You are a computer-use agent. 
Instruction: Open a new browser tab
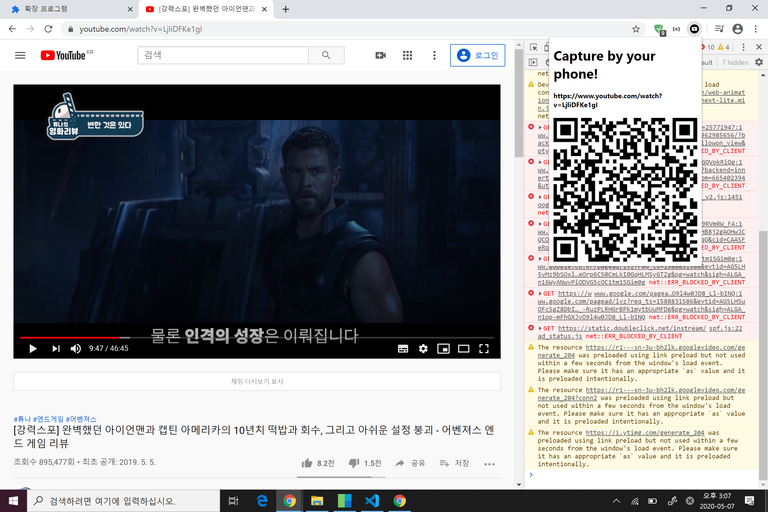click(286, 9)
